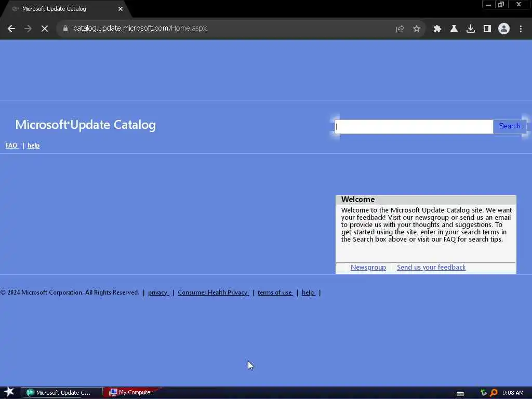Open the footer help link
The height and width of the screenshot is (399, 532).
coord(308,292)
